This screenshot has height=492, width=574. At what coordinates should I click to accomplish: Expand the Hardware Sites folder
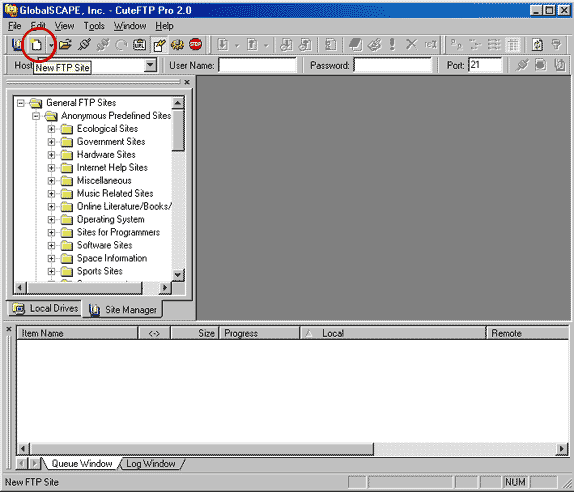[51, 155]
